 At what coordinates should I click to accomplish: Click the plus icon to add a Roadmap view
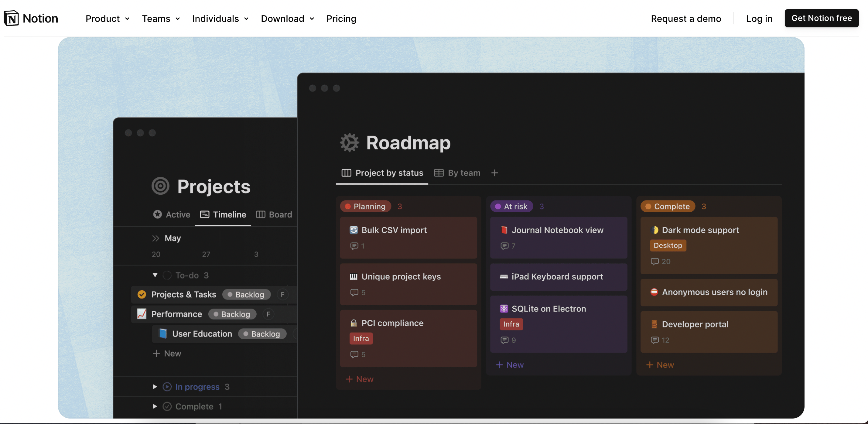coord(495,173)
